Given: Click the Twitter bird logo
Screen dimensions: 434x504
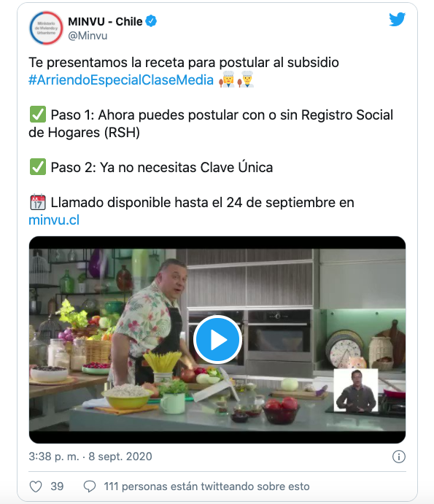Looking at the screenshot, I should click(x=397, y=19).
